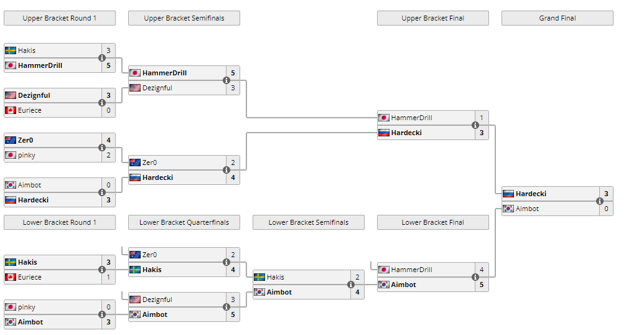Click Dezignful in Lower Bracket Quarterfinals
The height and width of the screenshot is (335, 644).
(157, 300)
